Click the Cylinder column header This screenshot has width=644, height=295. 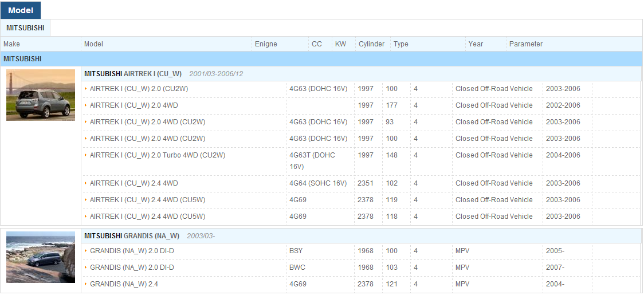371,44
